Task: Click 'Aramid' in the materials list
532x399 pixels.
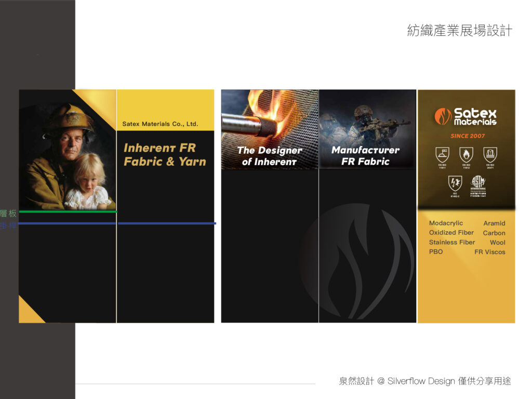Action: tap(495, 223)
